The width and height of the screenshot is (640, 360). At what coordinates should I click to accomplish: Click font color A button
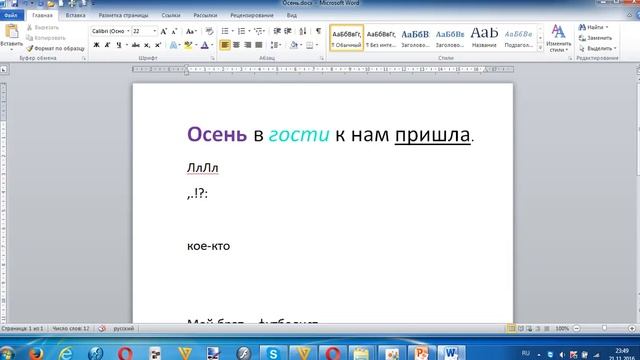(205, 45)
